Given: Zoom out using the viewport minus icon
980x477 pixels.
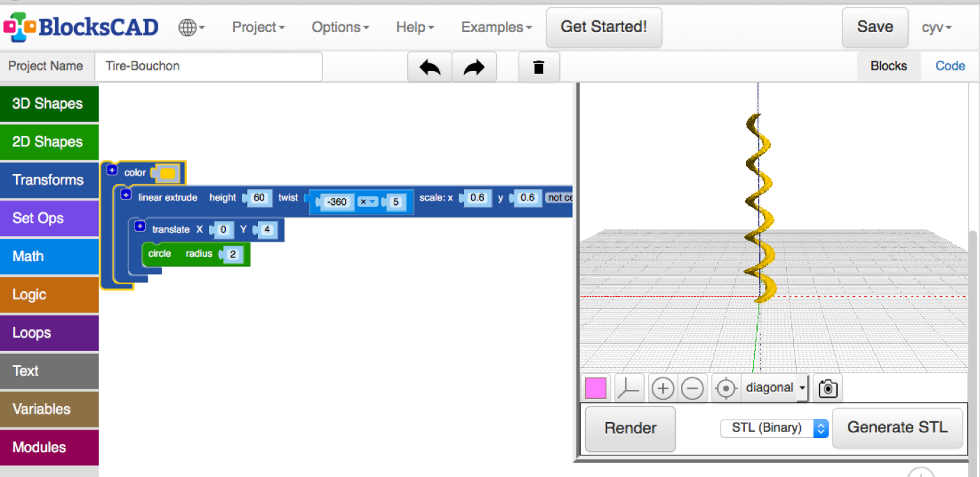Looking at the screenshot, I should [692, 388].
